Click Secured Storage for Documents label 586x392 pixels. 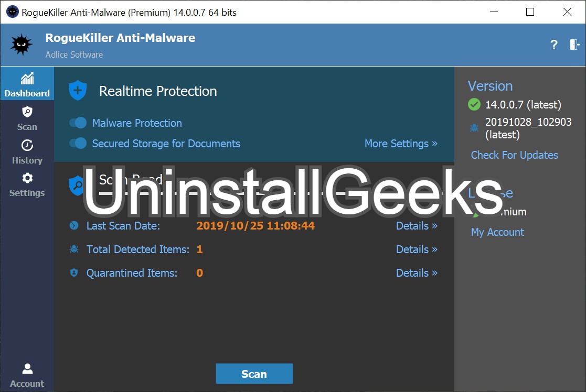(166, 144)
